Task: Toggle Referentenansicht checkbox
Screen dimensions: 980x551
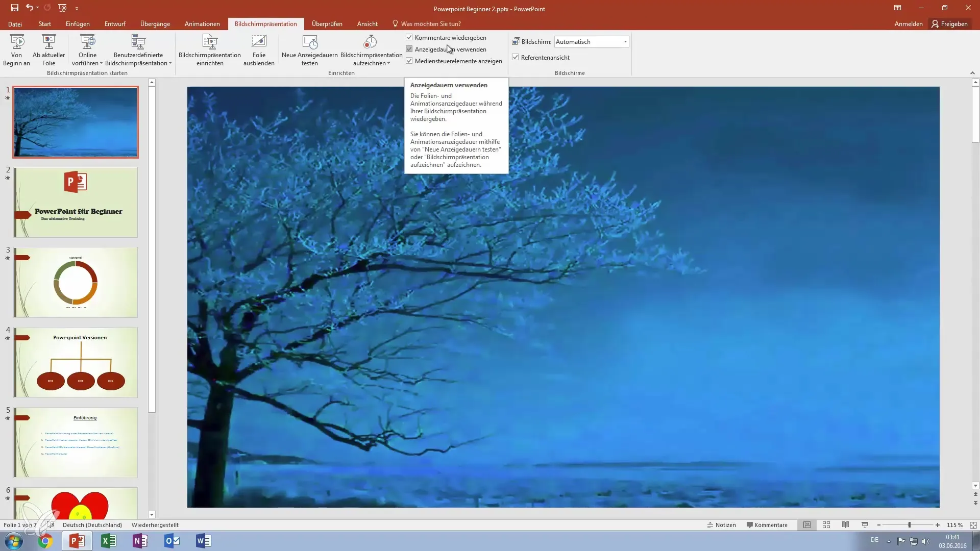Action: click(516, 57)
